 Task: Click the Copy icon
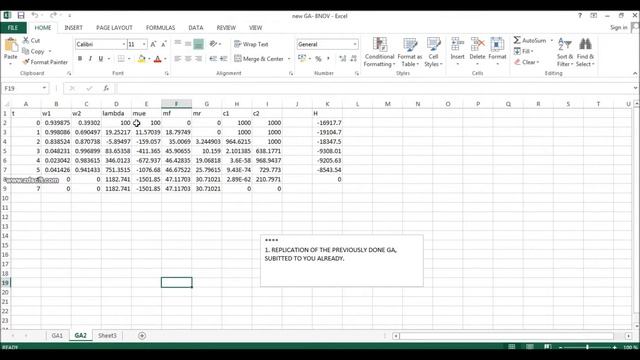(x=26, y=51)
